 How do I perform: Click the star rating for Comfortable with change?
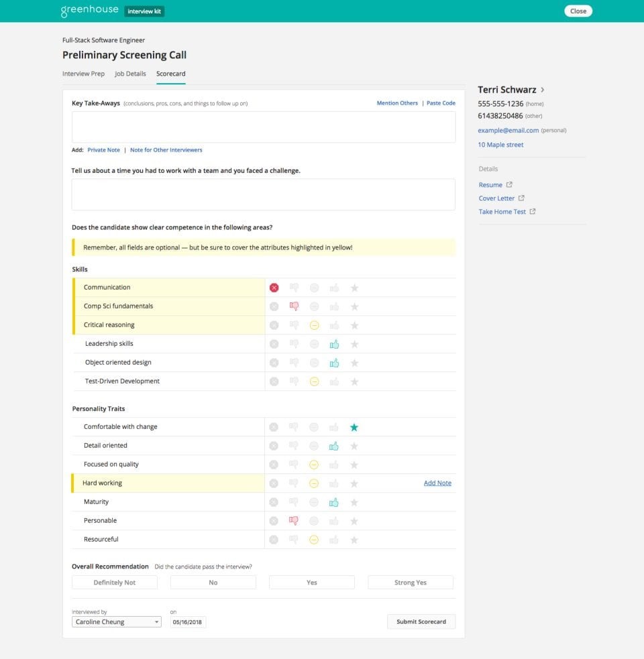[x=354, y=426]
